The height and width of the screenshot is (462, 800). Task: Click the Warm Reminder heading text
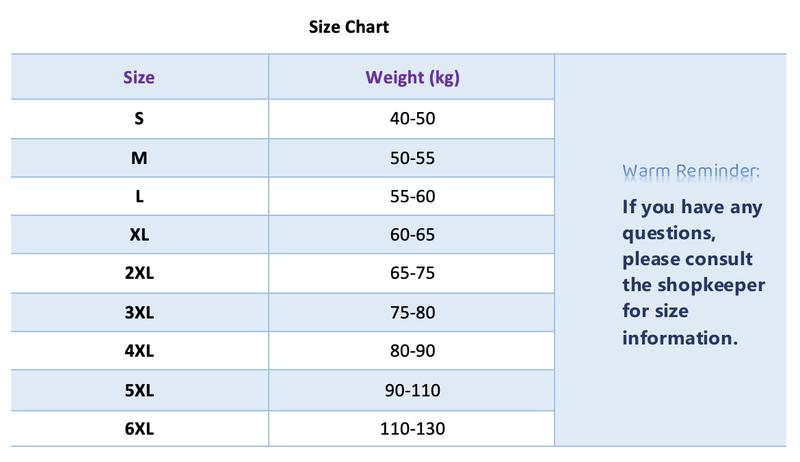point(691,171)
